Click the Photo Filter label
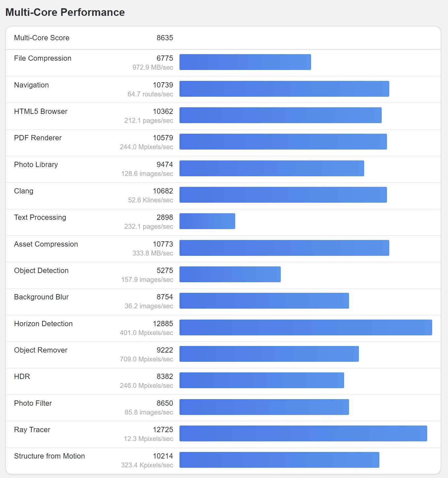The height and width of the screenshot is (478, 448). [x=33, y=403]
